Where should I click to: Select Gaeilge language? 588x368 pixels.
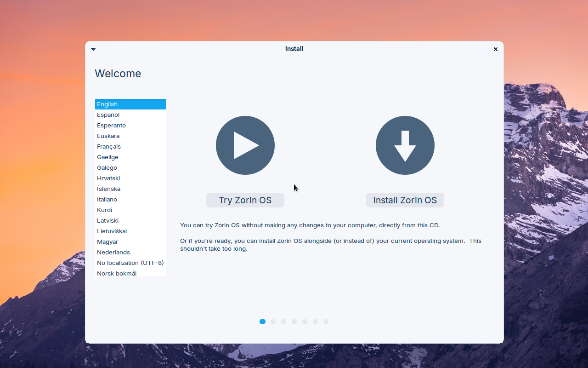click(x=130, y=157)
